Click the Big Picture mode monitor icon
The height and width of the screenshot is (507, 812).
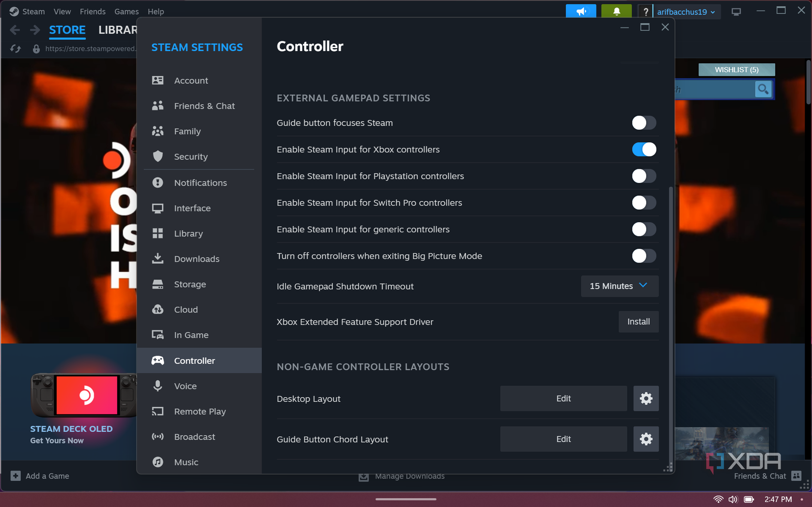pos(736,12)
